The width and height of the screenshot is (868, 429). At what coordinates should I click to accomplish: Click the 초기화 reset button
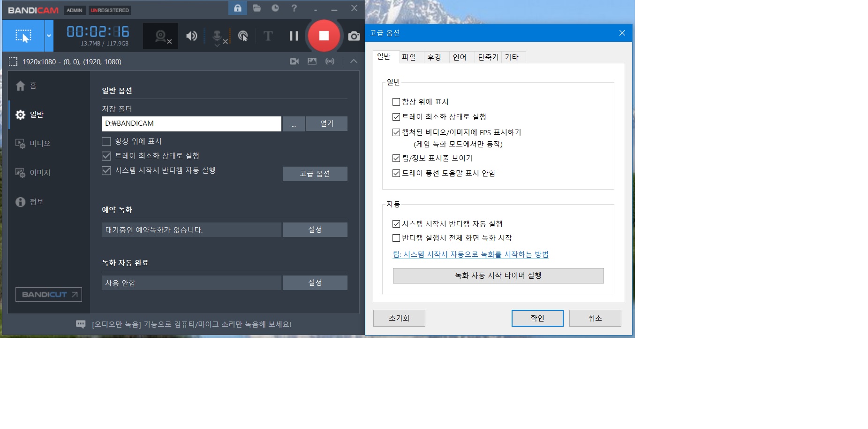[x=399, y=318]
